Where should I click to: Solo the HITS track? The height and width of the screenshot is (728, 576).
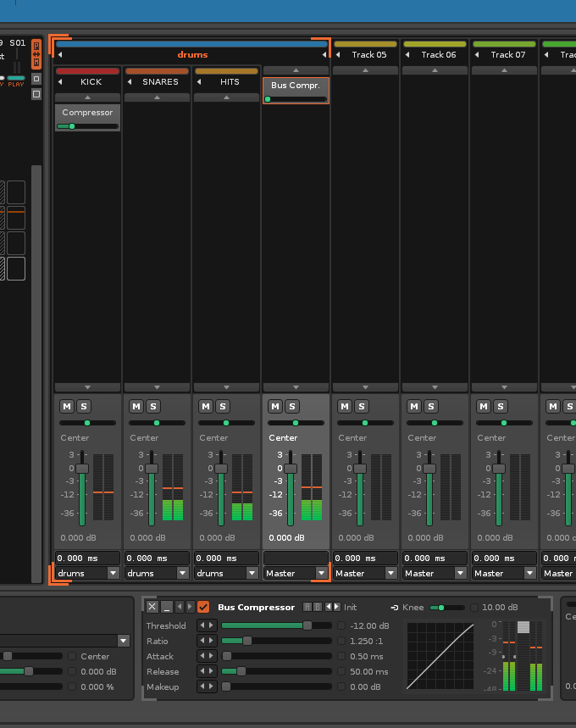(222, 407)
